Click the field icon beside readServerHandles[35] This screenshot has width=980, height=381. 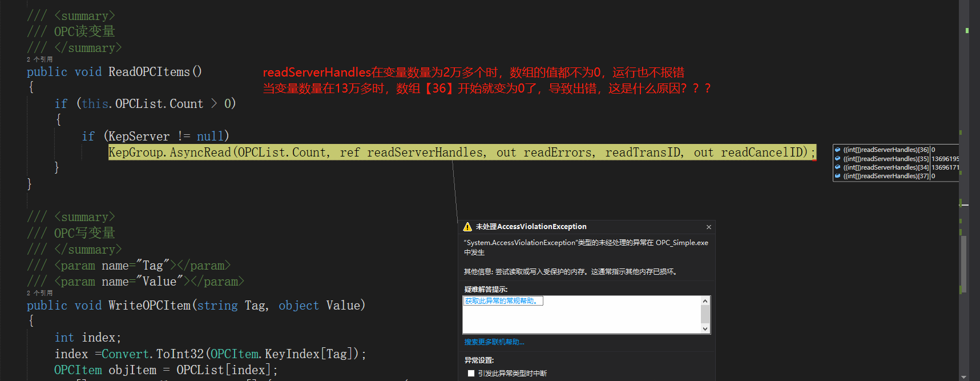pos(838,159)
